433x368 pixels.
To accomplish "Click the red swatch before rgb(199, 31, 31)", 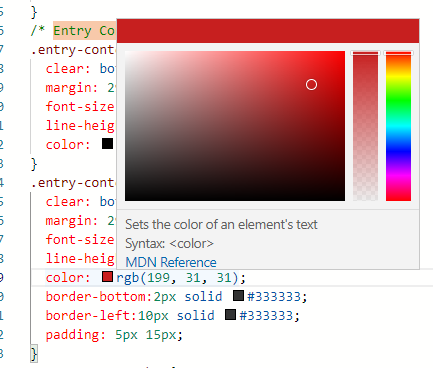I will [107, 277].
